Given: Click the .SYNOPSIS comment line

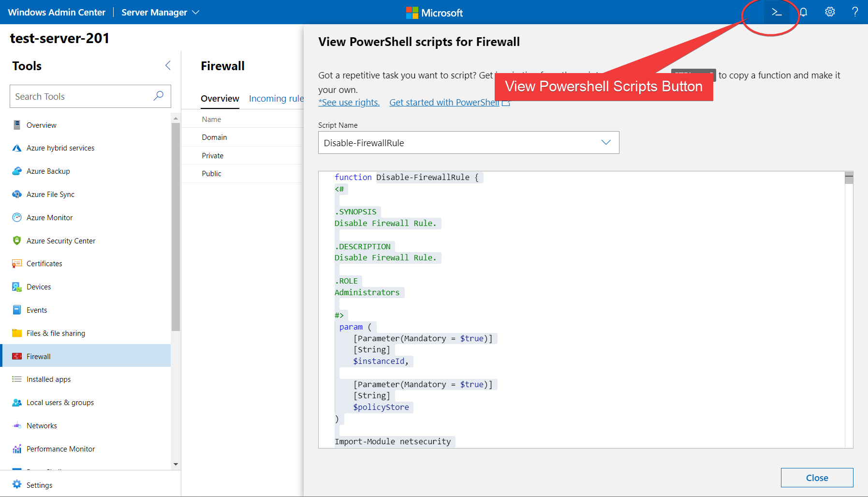Looking at the screenshot, I should point(355,211).
